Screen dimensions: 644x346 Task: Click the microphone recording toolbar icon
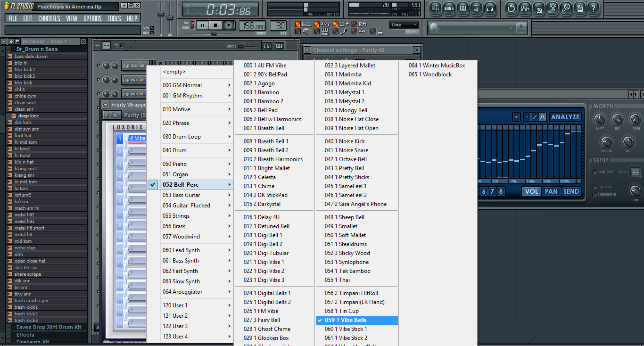pyautogui.click(x=566, y=8)
